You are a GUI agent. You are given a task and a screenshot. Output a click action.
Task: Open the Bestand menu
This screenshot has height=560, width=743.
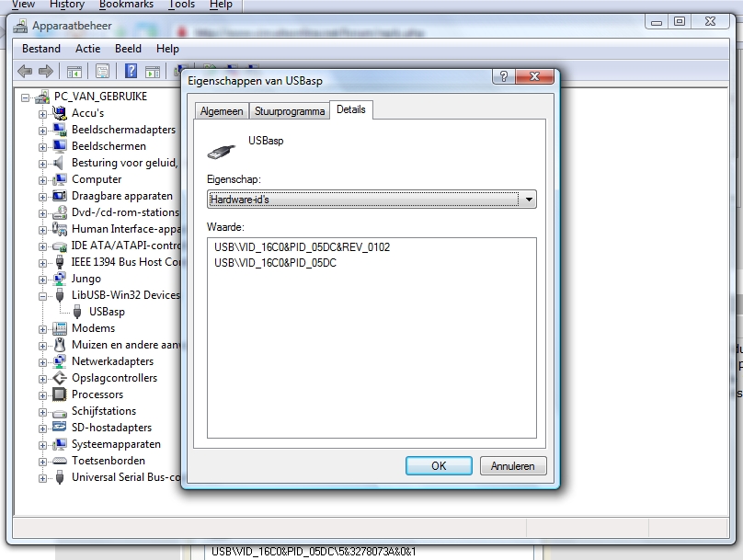tap(41, 49)
